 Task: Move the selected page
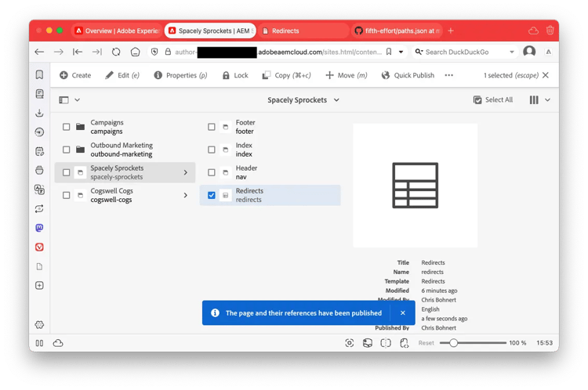coord(346,75)
